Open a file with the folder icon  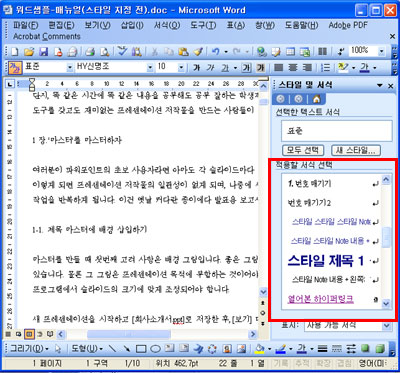click(x=29, y=52)
